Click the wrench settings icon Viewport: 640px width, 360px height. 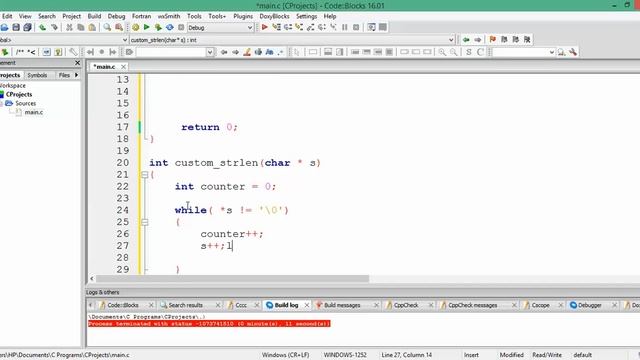[x=573, y=52]
